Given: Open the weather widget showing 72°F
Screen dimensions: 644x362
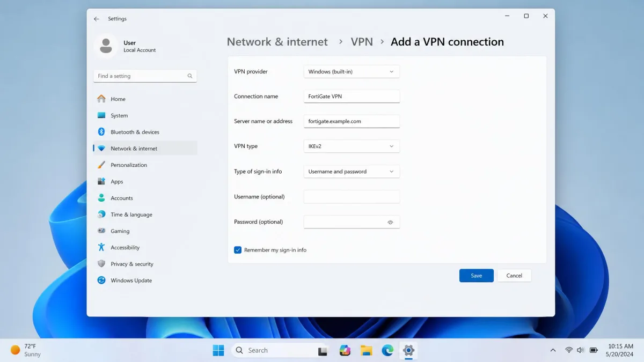Looking at the screenshot, I should [26, 350].
